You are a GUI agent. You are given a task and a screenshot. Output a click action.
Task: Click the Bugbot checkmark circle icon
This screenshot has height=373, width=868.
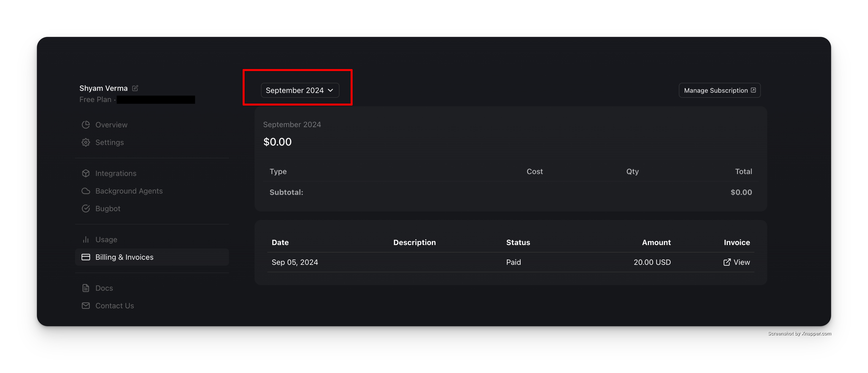pos(86,208)
